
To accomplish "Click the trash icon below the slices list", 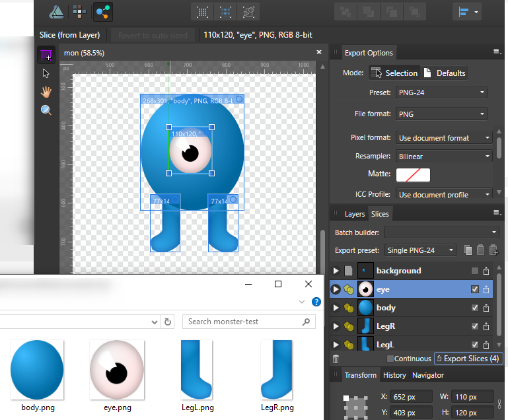I will pos(336,359).
